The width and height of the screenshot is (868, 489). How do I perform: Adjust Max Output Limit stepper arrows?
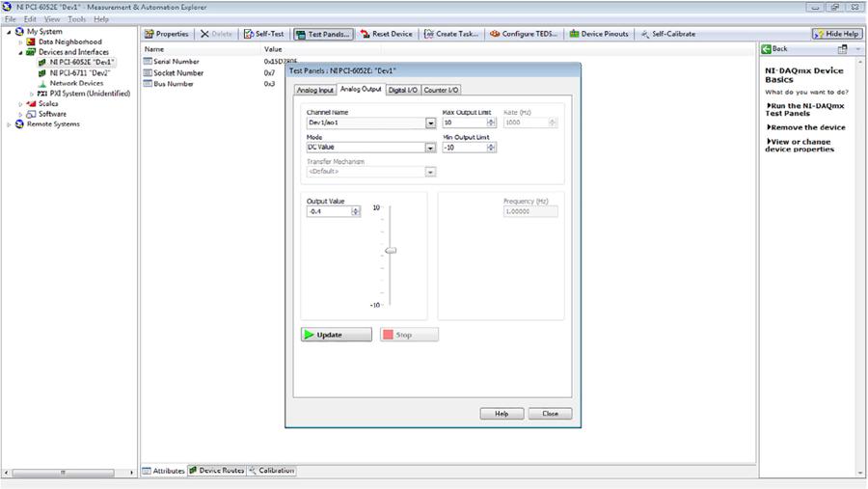click(x=491, y=122)
